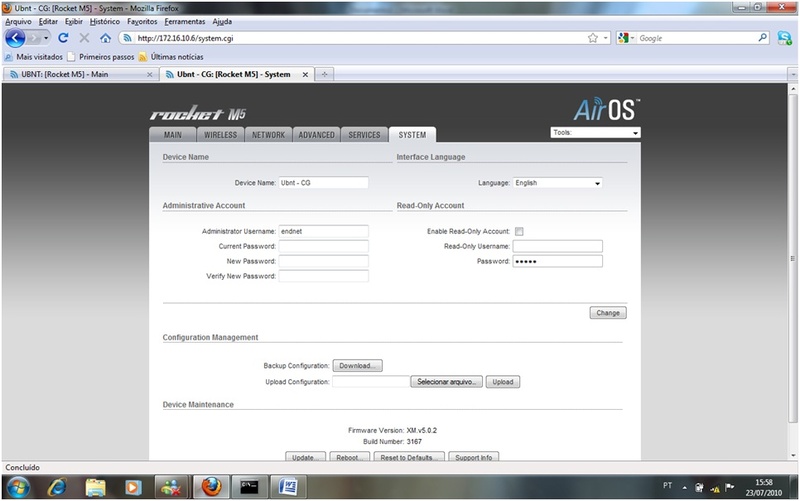Open a new tab with the plus button
Screen dimensions: 800x501
[324, 74]
